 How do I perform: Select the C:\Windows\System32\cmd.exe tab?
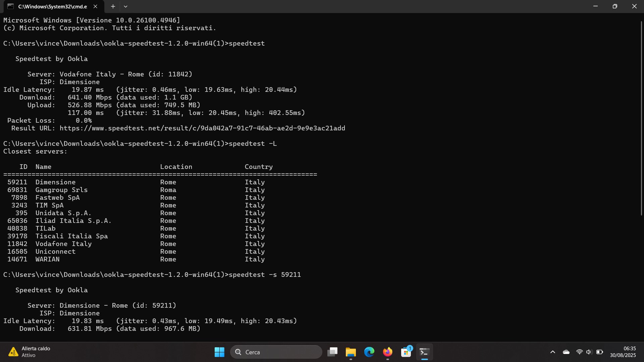(52, 6)
